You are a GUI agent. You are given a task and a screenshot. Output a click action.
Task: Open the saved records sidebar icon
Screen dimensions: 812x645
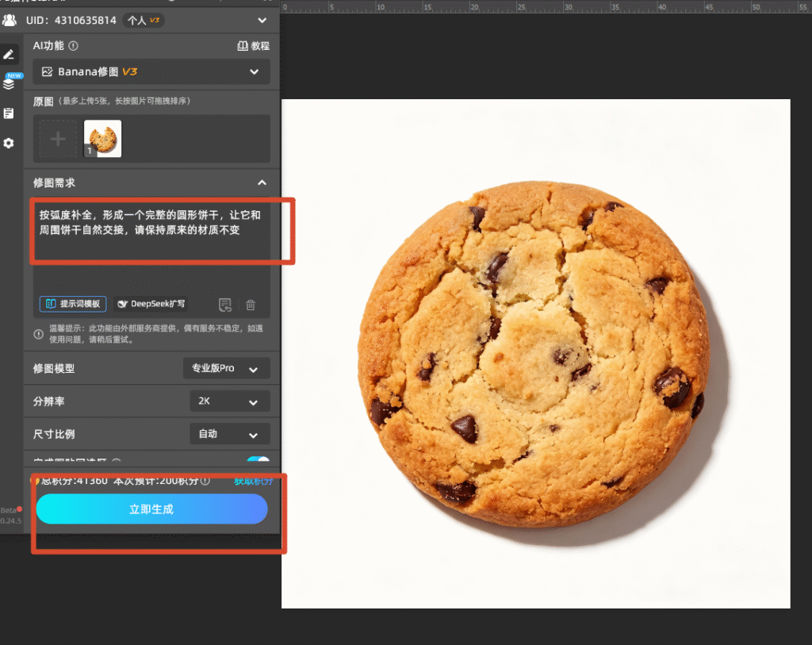pos(9,113)
